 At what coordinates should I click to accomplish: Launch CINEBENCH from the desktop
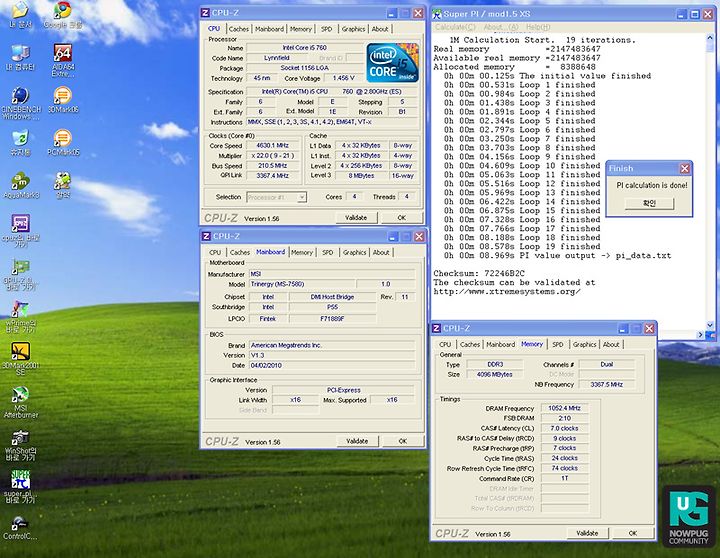(21, 103)
